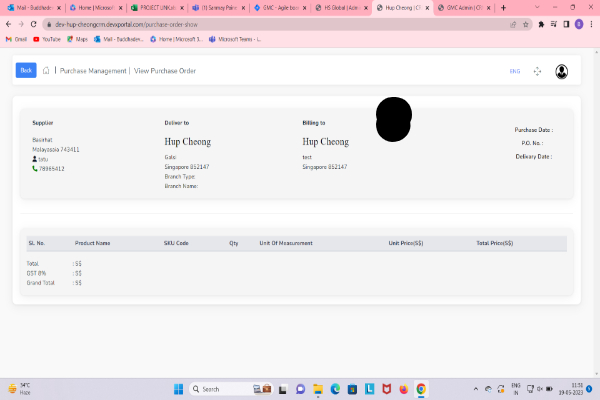Image resolution: width=600 pixels, height=400 pixels.
Task: Click the browser back arrow
Action: tap(8, 23)
